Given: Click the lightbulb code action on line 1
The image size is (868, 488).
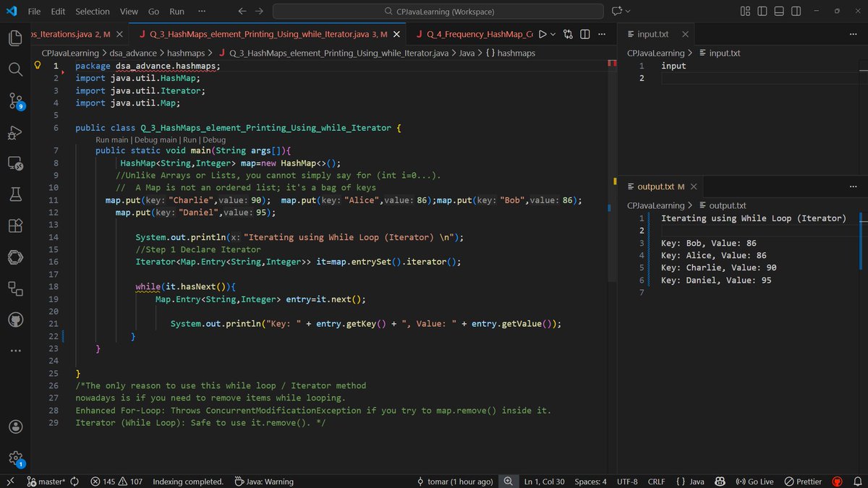Looking at the screenshot, I should point(39,65).
